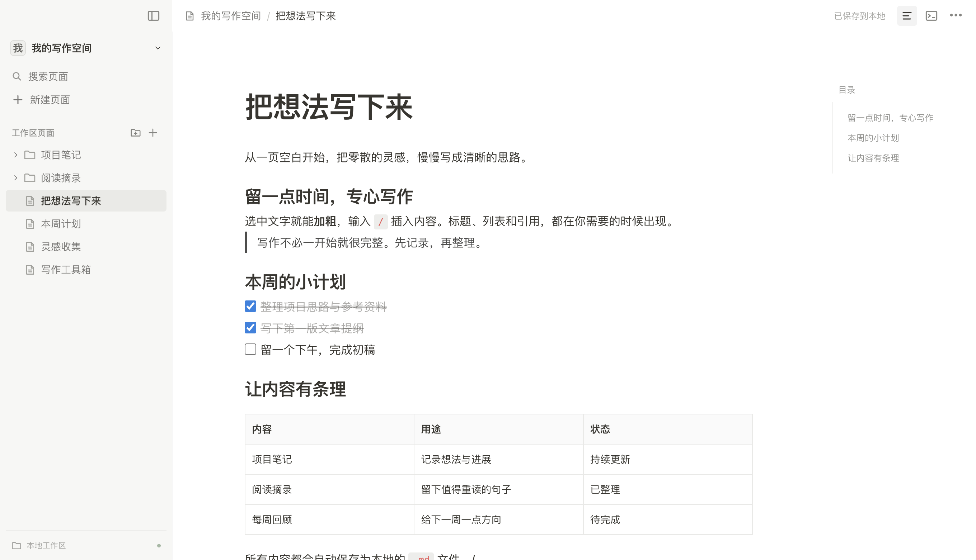Click the 我 workspace avatar badge
This screenshot has width=976, height=560.
(18, 48)
